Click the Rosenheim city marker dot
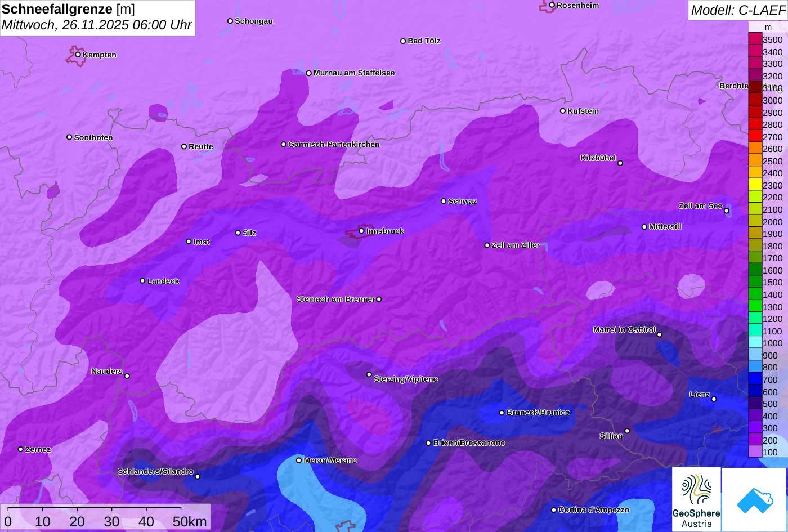This screenshot has height=532, width=788. point(552,5)
